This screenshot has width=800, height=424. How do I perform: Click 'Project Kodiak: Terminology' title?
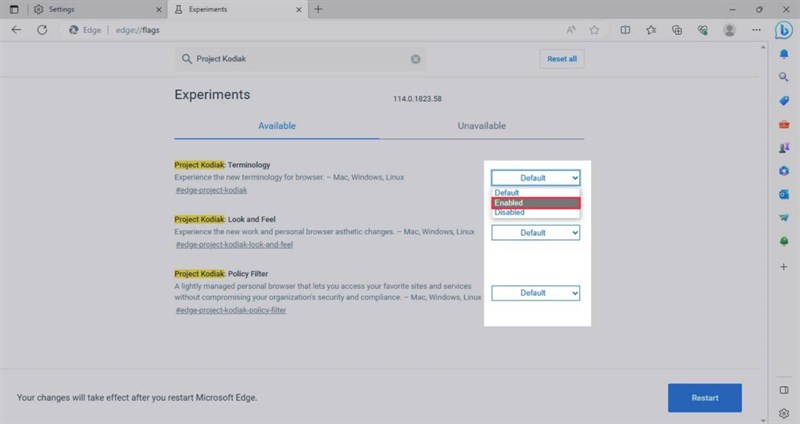tap(222, 165)
